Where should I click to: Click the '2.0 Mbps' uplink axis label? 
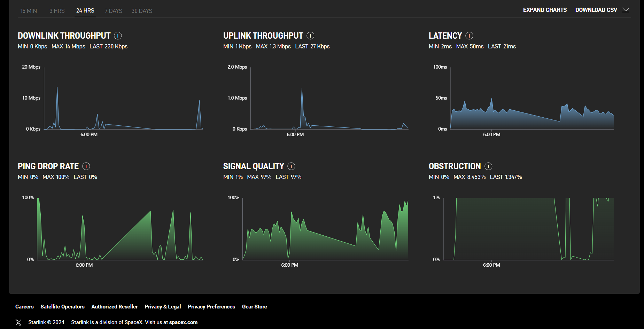pos(237,67)
